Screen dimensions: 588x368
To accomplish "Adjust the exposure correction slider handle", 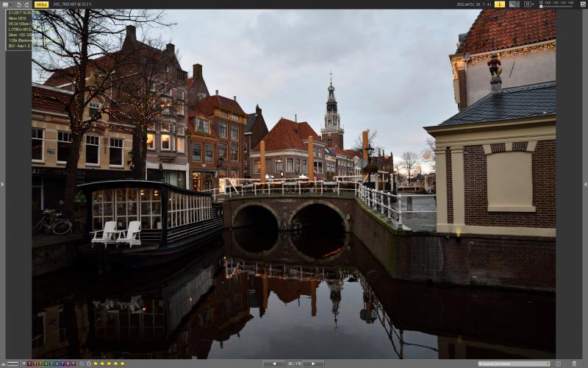I will 541,6.
